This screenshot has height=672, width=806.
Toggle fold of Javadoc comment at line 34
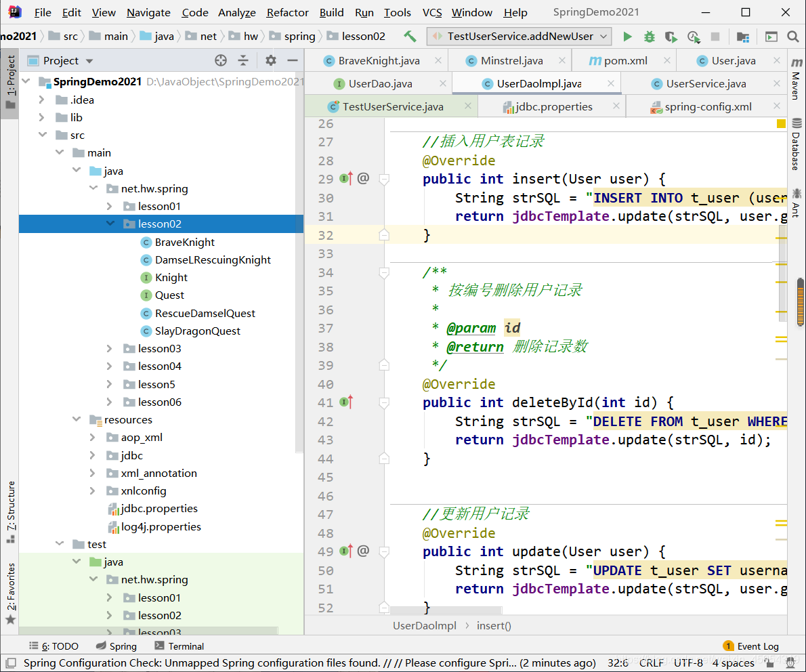384,272
